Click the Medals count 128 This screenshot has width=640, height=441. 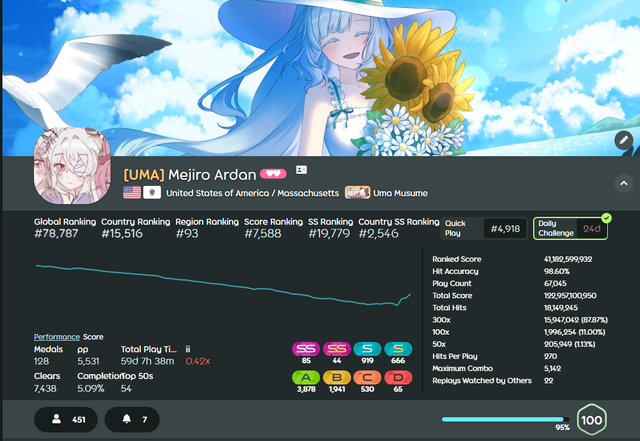click(x=41, y=361)
